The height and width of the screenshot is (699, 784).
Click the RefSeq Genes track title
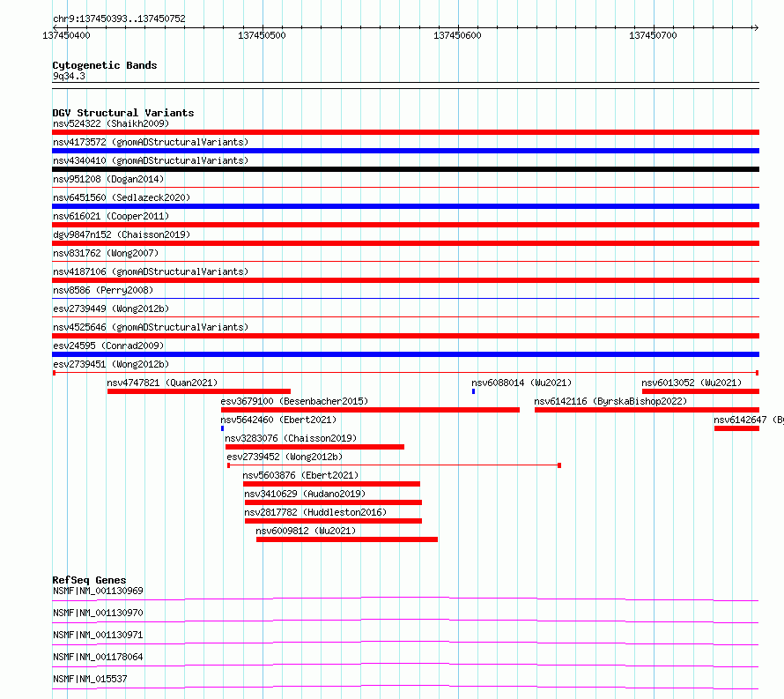[x=90, y=580]
